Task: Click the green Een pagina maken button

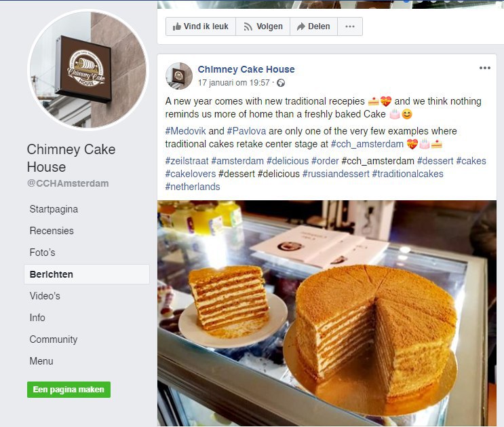Action: point(69,390)
